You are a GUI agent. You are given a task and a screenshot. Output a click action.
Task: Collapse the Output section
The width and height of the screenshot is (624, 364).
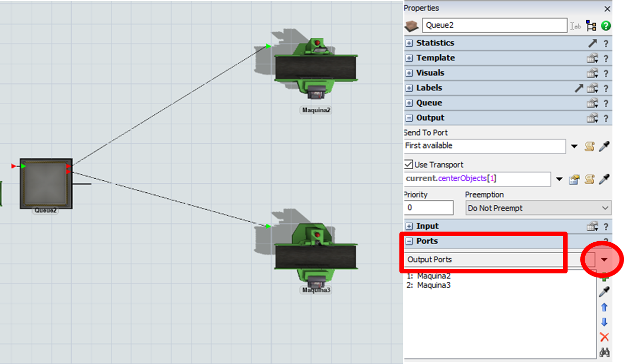click(x=409, y=118)
